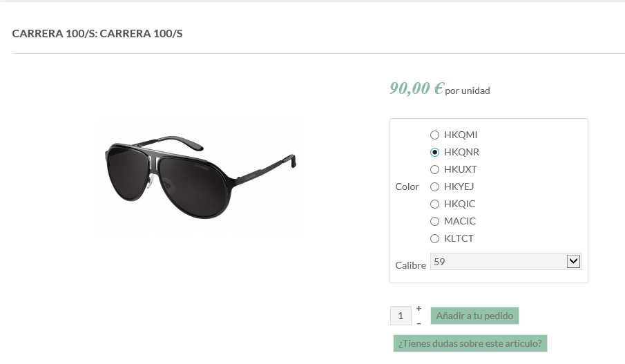Click the Calibre dropdown arrow
Viewport: 625px width, 364px height.
click(x=573, y=262)
